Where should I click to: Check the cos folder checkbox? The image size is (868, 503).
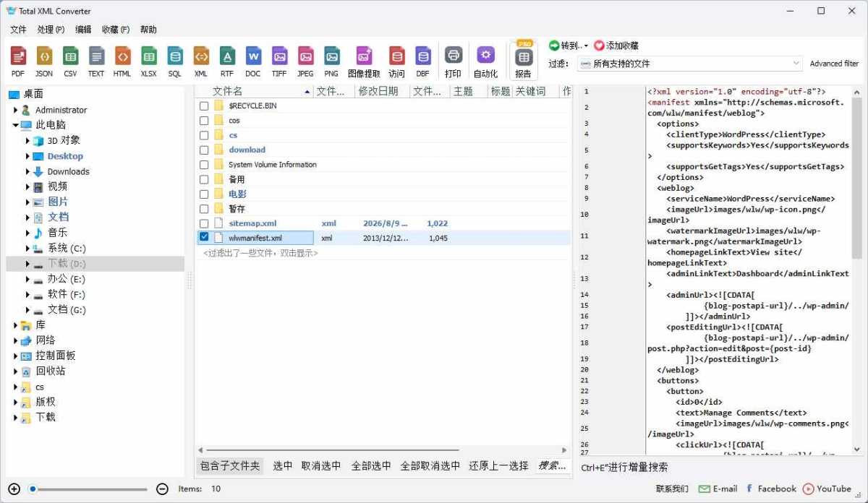coord(204,121)
